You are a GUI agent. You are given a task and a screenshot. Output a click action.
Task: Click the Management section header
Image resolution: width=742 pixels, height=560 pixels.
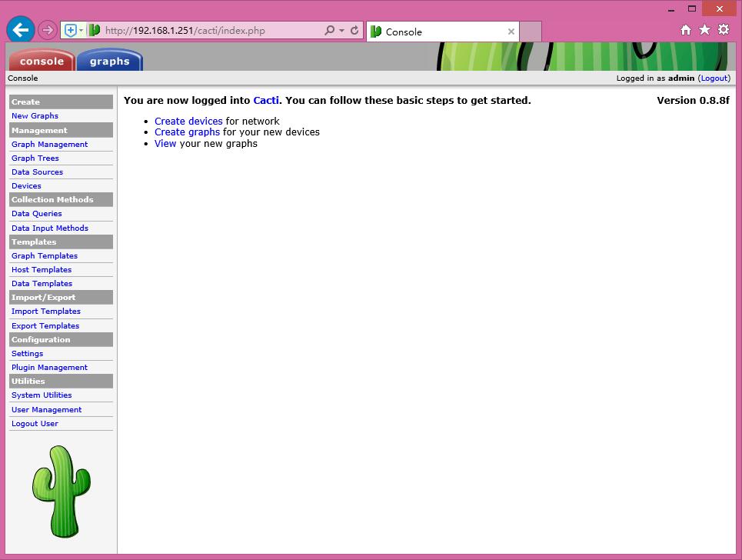[61, 130]
